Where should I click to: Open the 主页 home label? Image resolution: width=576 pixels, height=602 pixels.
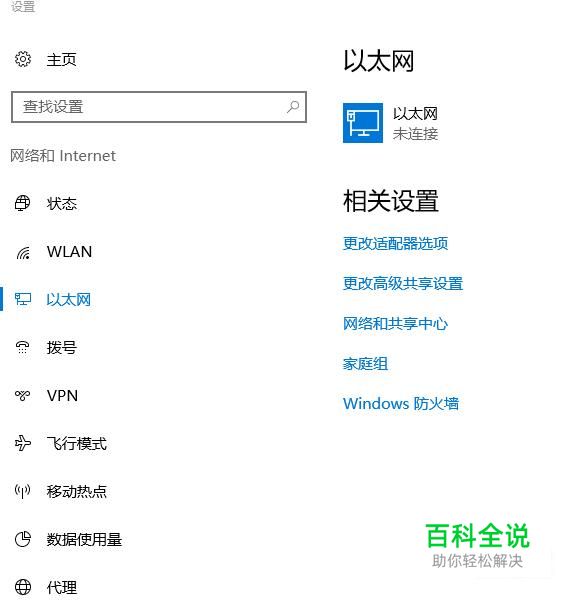click(61, 60)
